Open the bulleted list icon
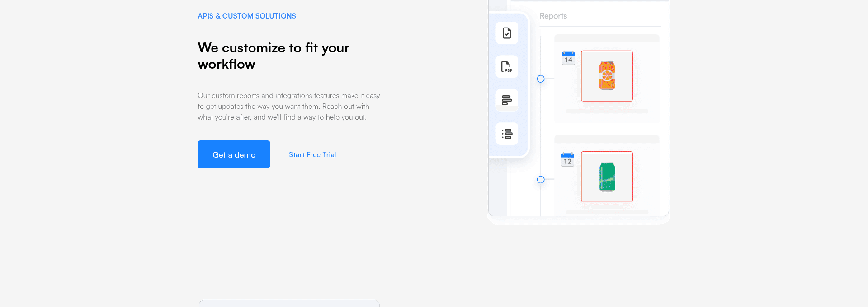The image size is (868, 307). (x=507, y=134)
